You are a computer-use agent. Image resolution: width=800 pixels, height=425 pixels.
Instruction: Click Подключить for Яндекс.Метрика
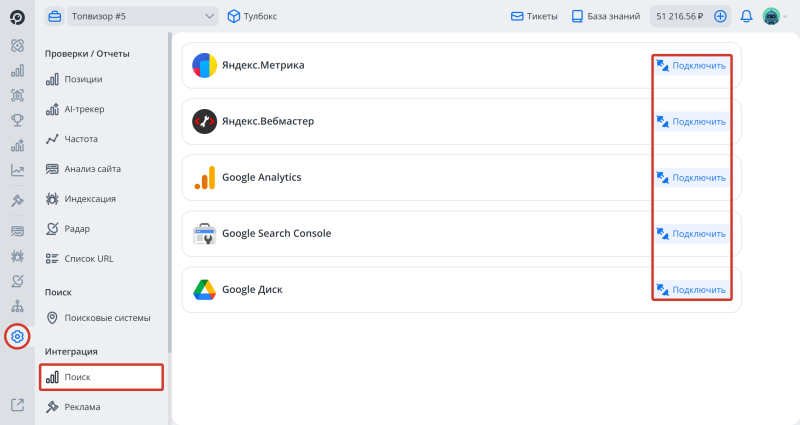tap(691, 66)
